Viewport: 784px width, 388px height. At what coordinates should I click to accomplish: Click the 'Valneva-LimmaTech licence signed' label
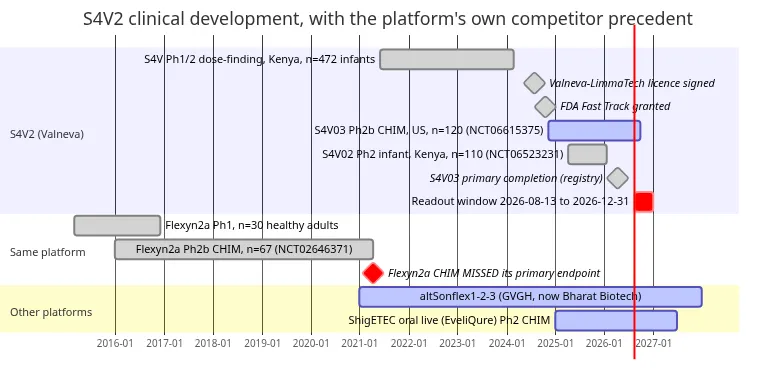(x=632, y=83)
